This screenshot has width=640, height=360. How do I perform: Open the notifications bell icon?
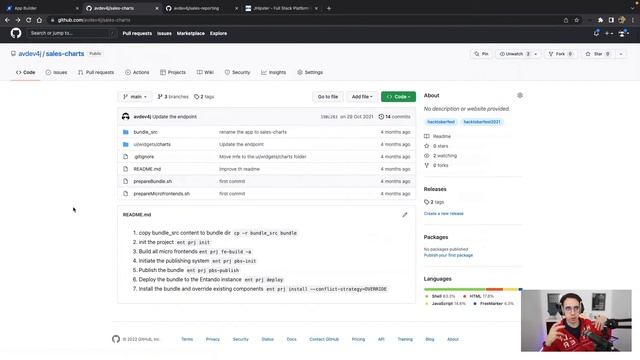point(596,33)
